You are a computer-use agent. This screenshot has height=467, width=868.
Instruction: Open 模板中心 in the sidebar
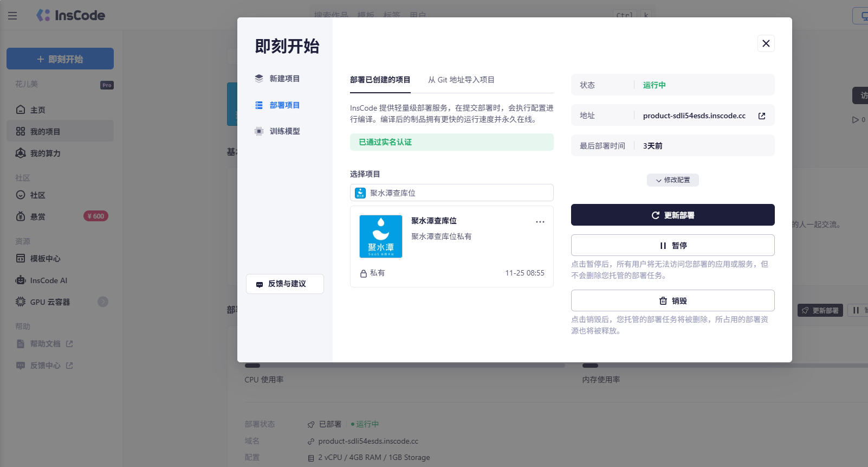(60, 258)
